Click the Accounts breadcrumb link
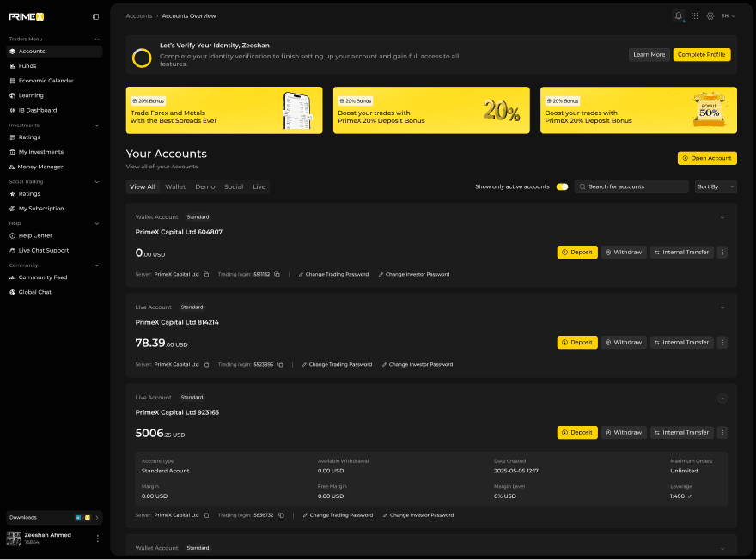The height and width of the screenshot is (560, 756). pos(139,16)
